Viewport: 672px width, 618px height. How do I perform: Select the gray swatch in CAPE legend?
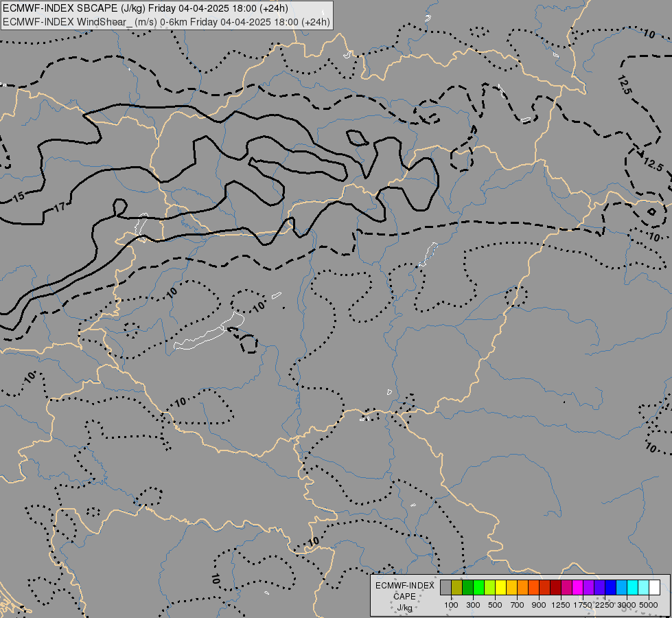pyautogui.click(x=445, y=587)
